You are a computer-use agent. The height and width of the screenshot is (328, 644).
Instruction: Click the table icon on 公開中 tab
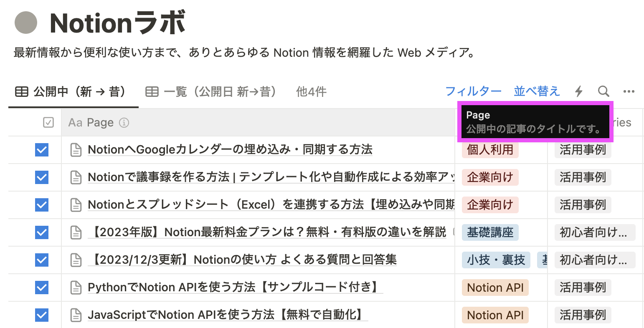pos(22,92)
